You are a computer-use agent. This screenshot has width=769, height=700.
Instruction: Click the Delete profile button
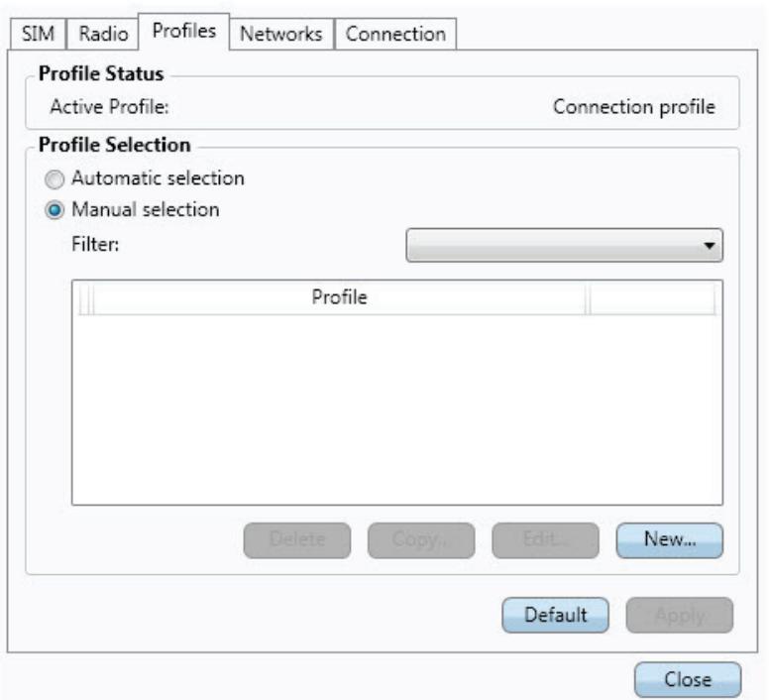point(297,540)
